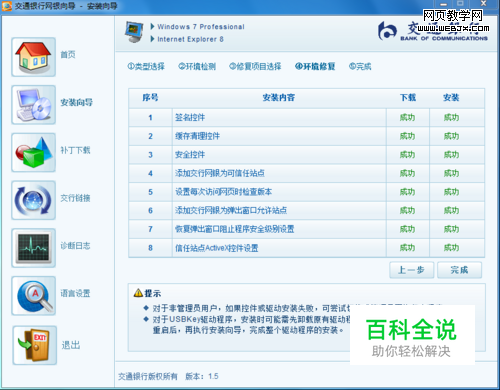Click download 成功 status for 安全控件
500x390 pixels.
click(408, 155)
